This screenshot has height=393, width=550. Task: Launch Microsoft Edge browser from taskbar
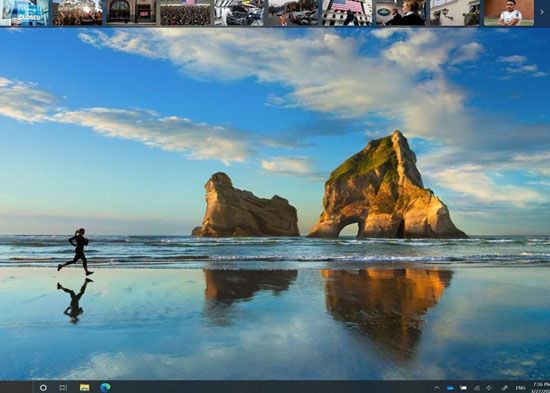click(x=105, y=387)
